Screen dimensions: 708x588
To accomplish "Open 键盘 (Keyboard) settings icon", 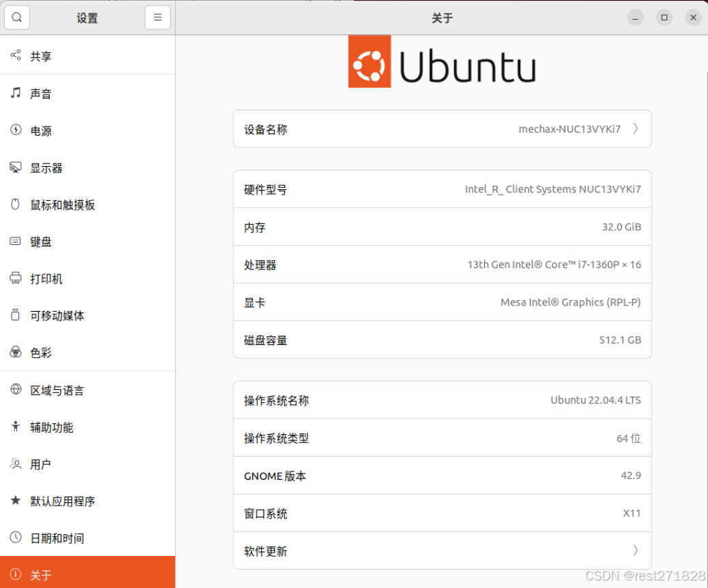I will point(15,242).
